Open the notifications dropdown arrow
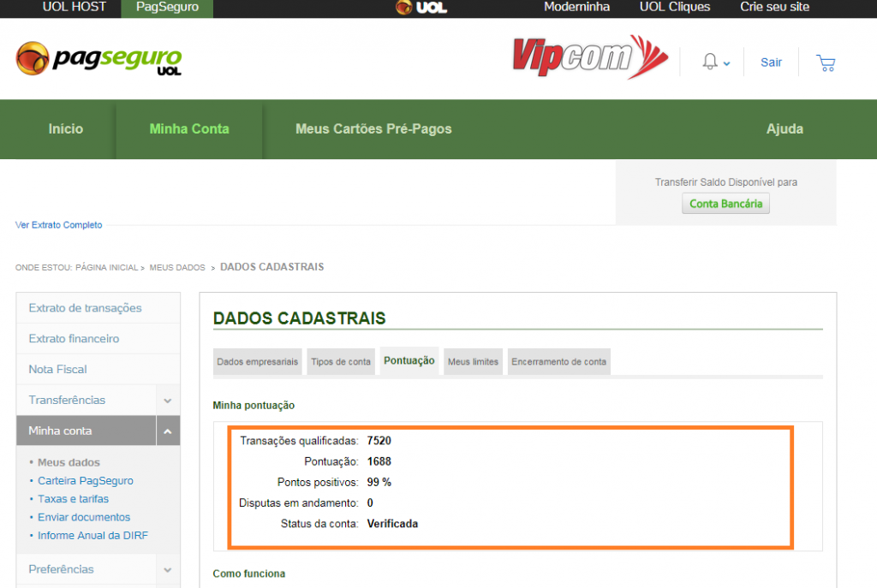Image resolution: width=877 pixels, height=588 pixels. point(726,63)
